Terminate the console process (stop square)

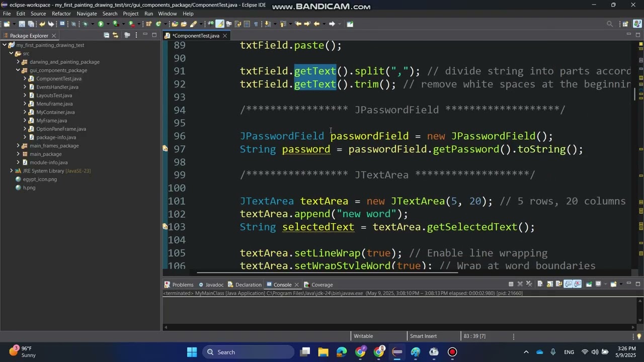pyautogui.click(x=511, y=284)
